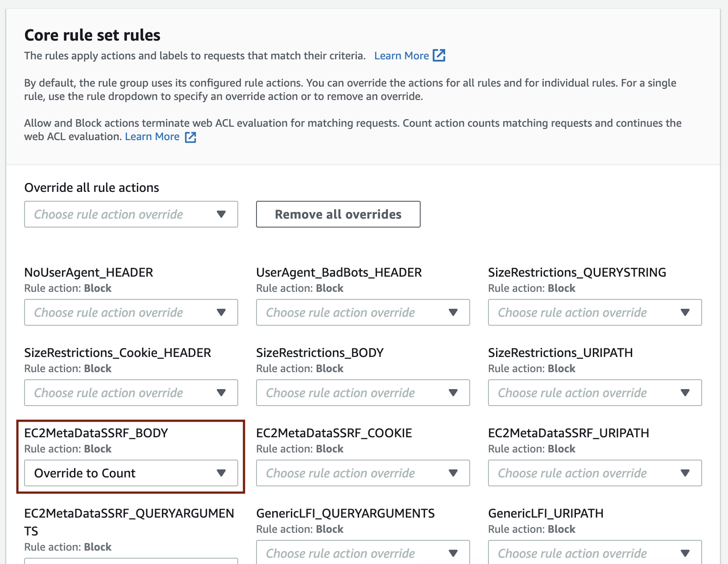This screenshot has width=728, height=564.
Task: Open first Learn More link about rules
Action: click(401, 56)
